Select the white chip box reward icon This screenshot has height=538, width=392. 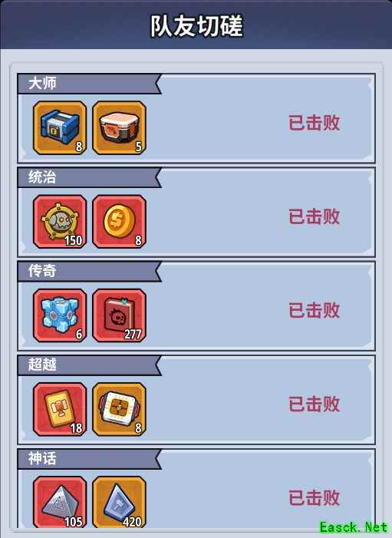120,409
